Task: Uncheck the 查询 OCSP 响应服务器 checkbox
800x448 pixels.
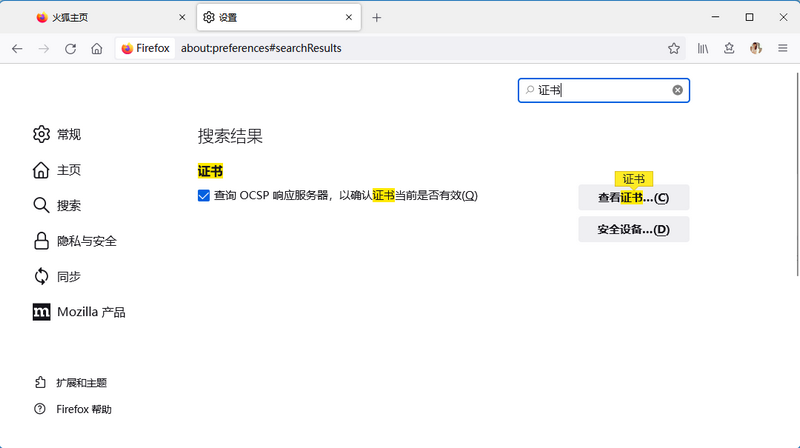Action: click(x=204, y=195)
